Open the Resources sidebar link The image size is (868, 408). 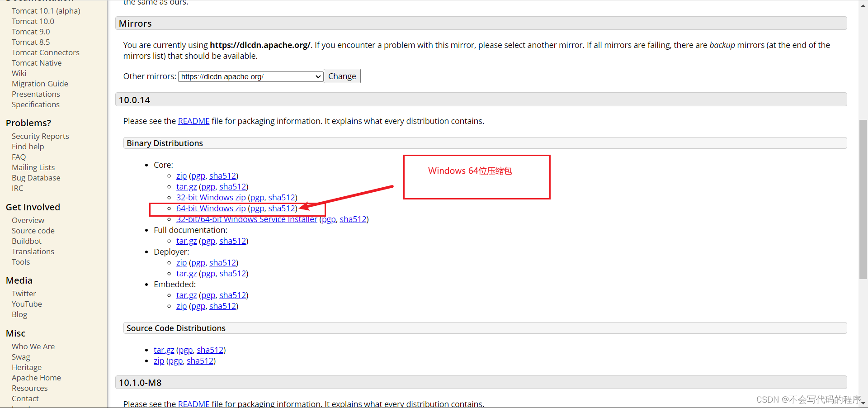(29, 388)
